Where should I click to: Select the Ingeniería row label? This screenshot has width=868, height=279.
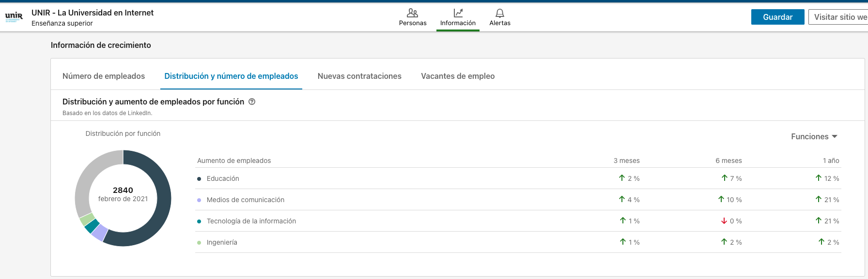click(222, 242)
